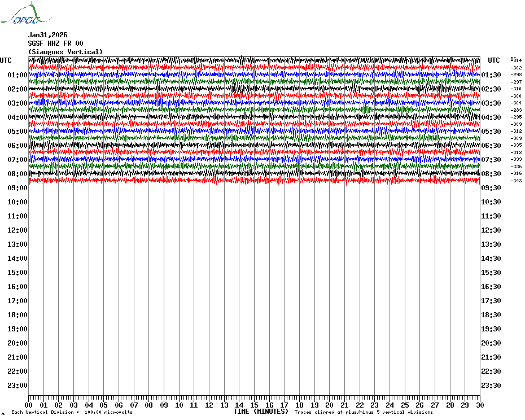Click the DC offset value -343
The width and height of the screenshot is (525, 420).
pos(517,181)
